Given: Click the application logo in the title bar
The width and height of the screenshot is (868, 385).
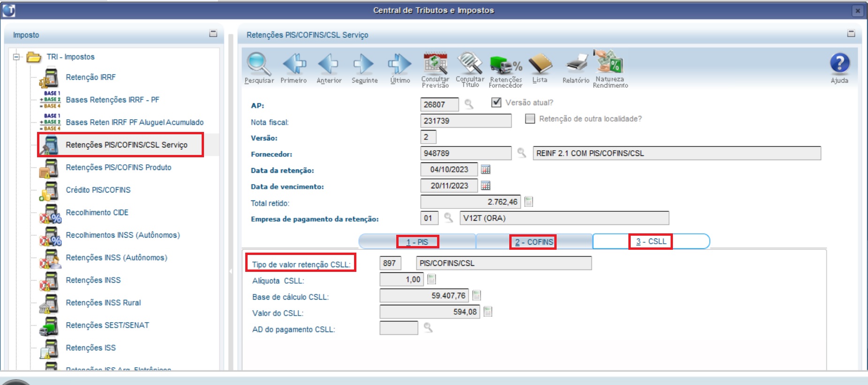Looking at the screenshot, I should tap(9, 10).
